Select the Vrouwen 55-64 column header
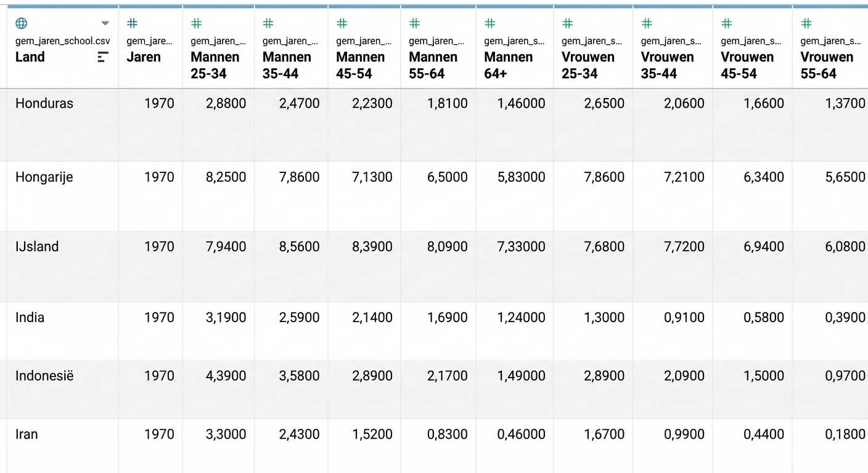 [826, 65]
